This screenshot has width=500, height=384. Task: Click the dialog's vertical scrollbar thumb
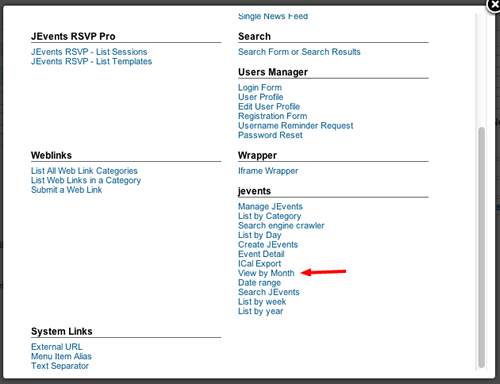482,247
